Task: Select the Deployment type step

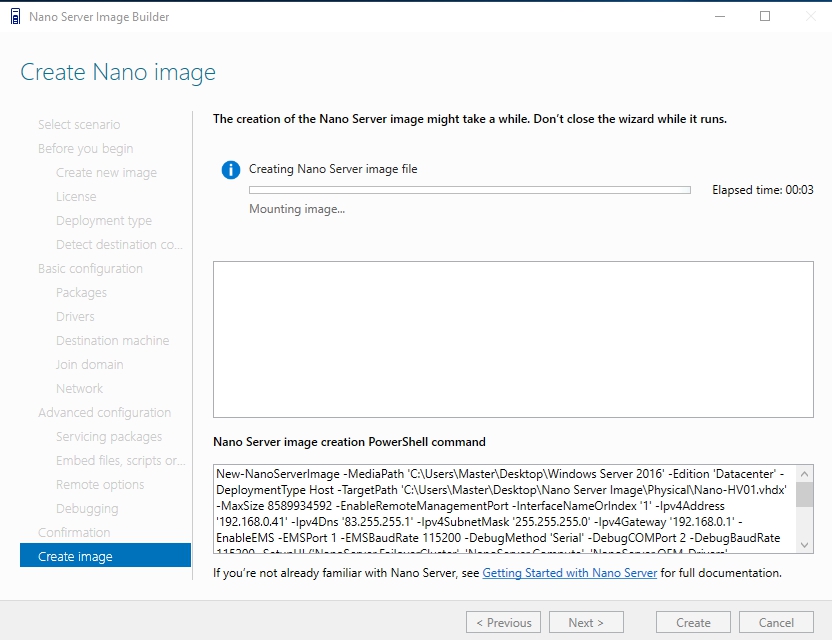Action: (104, 220)
